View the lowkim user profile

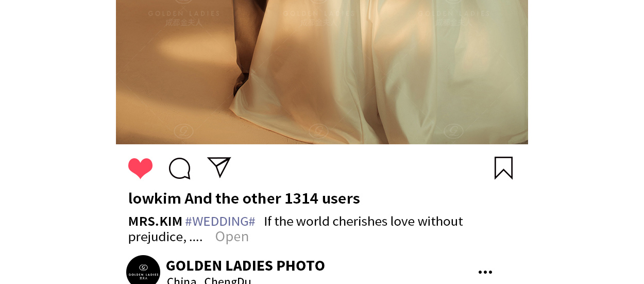coord(155,198)
